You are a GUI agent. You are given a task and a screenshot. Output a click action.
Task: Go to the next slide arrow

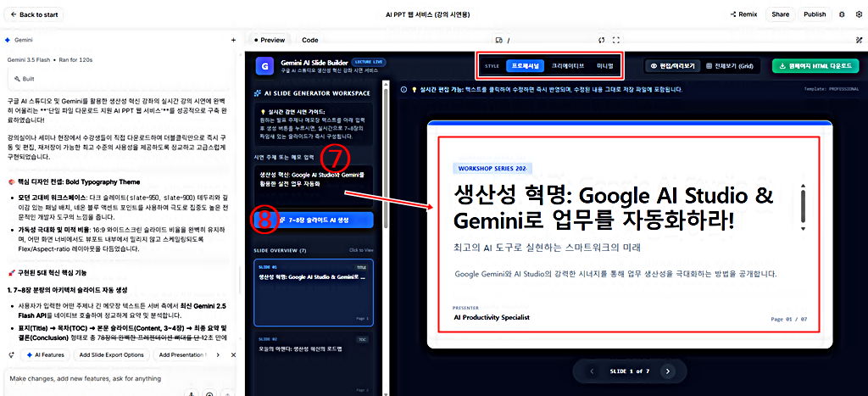(668, 371)
